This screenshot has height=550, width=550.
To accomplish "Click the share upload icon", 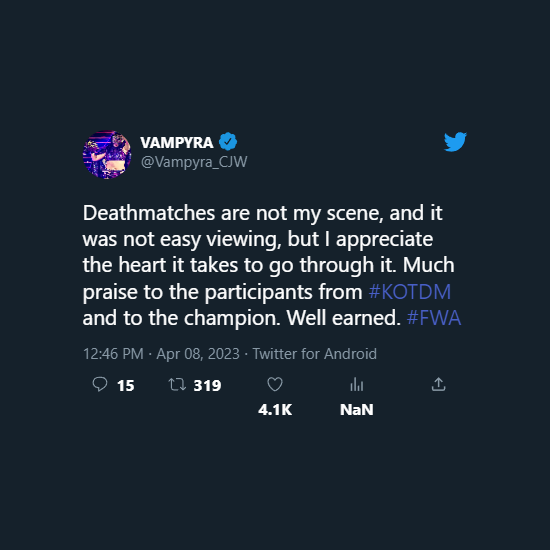I will tap(438, 384).
